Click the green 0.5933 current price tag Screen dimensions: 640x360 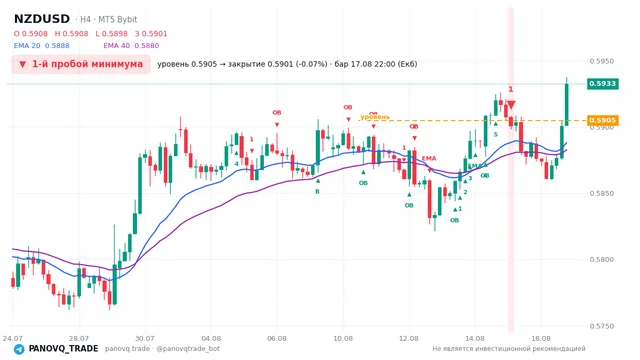pos(602,84)
